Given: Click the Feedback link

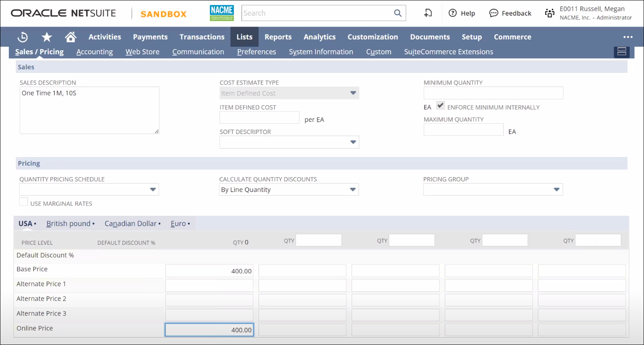Looking at the screenshot, I should coord(510,13).
